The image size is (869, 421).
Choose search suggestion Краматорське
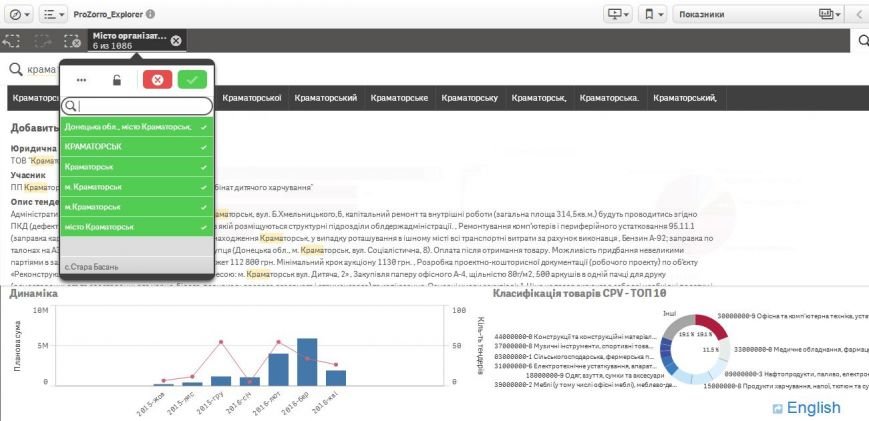[x=400, y=98]
